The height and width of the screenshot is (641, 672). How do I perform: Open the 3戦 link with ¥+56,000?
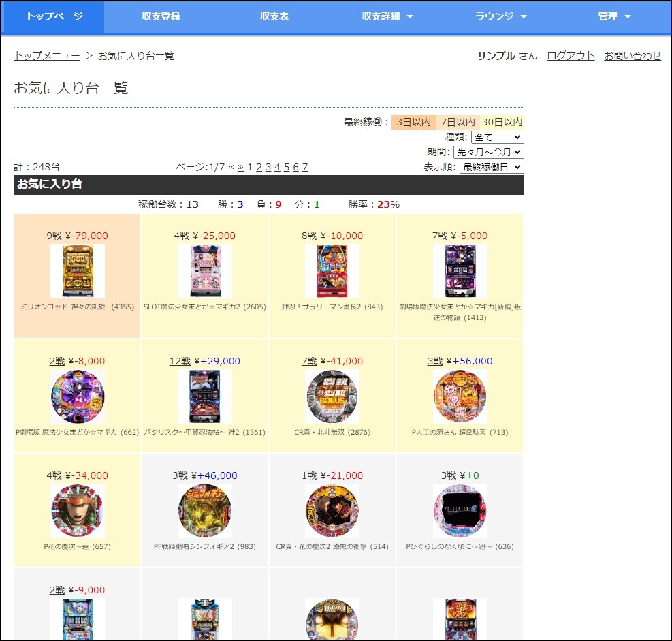[435, 362]
